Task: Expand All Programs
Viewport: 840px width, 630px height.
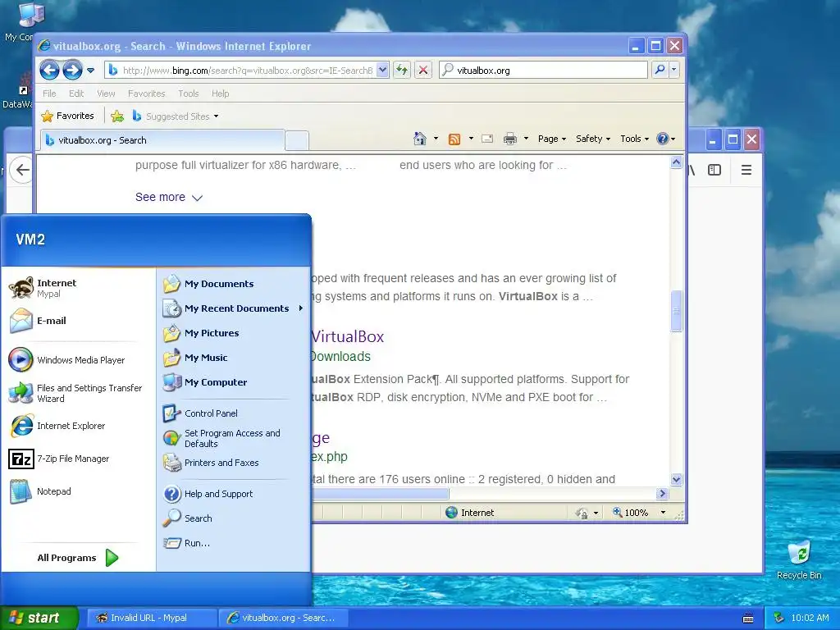Action: (78, 558)
